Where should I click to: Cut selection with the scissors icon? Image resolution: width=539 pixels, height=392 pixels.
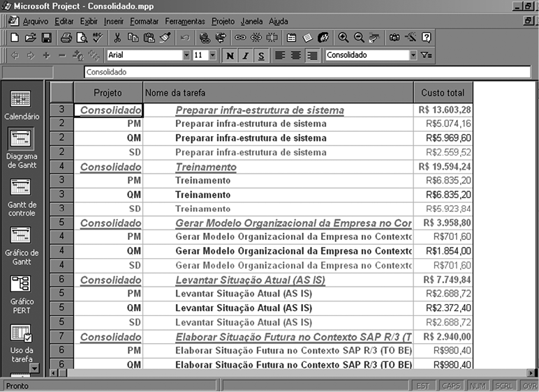117,38
